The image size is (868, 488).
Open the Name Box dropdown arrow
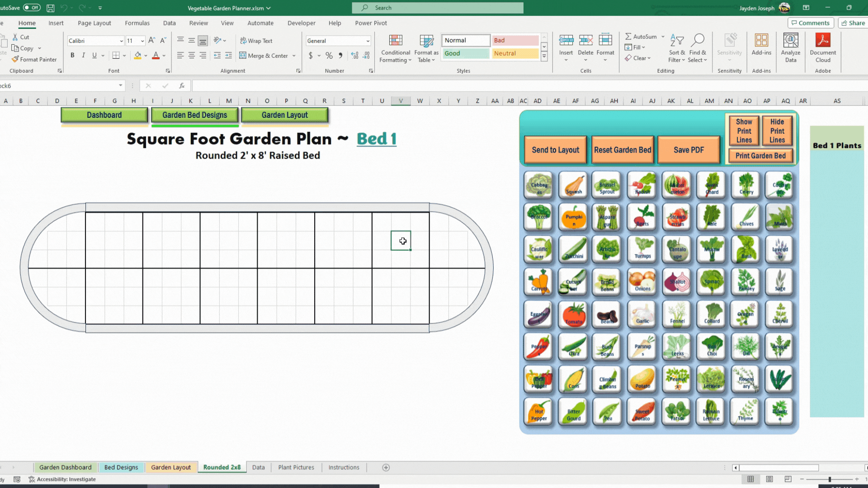pos(120,85)
